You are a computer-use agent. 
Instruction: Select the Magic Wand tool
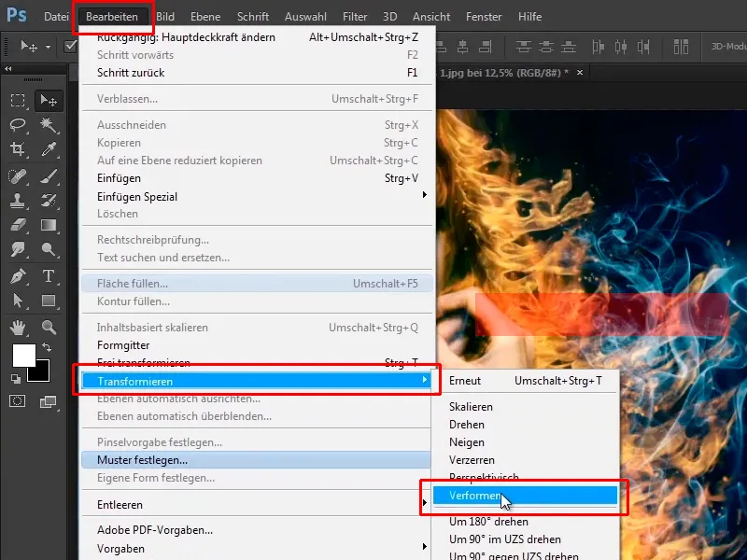pos(49,125)
